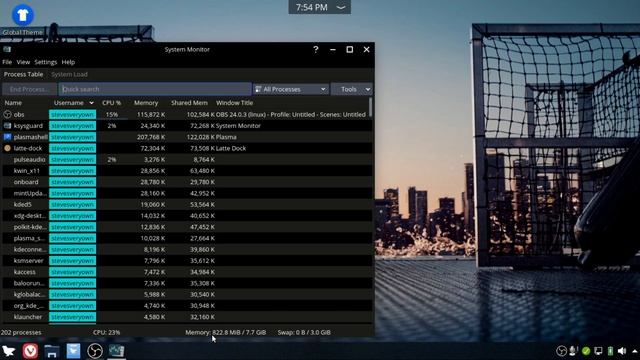The height and width of the screenshot is (360, 640).
Task: Expand the clock widget chevron
Action: (x=341, y=7)
